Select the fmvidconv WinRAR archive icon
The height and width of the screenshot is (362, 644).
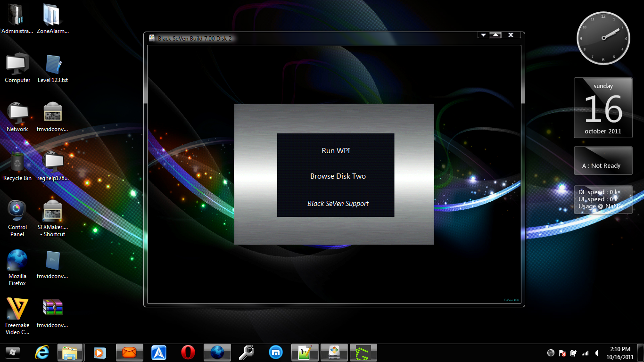click(x=52, y=313)
